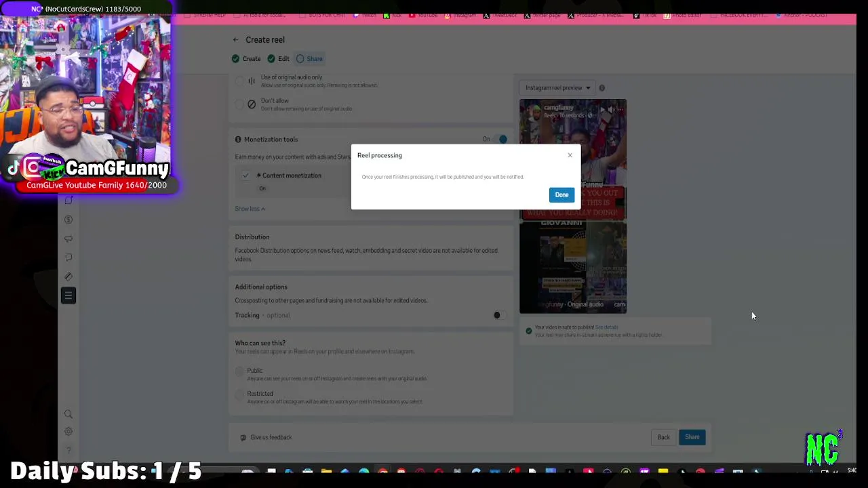Screen dimensions: 868x488
Task: Toggle the Tracking optional switch
Action: [x=499, y=315]
